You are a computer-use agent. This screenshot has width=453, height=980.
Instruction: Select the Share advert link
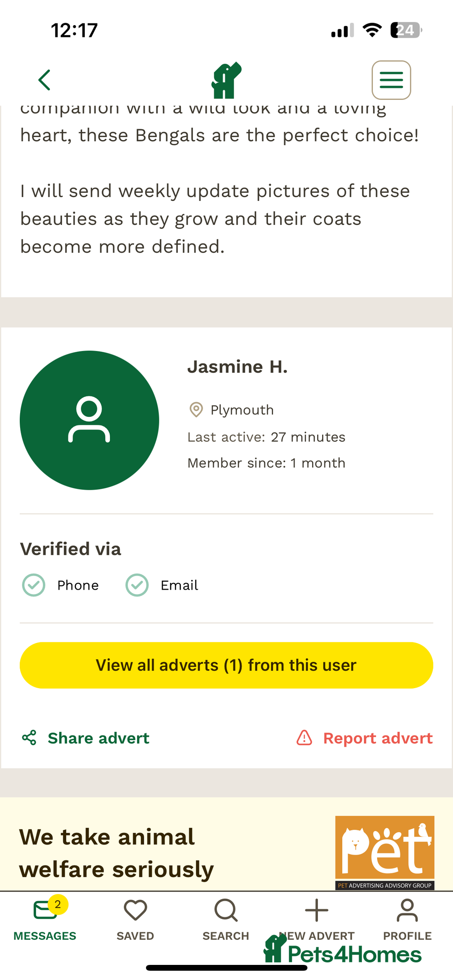(x=99, y=738)
